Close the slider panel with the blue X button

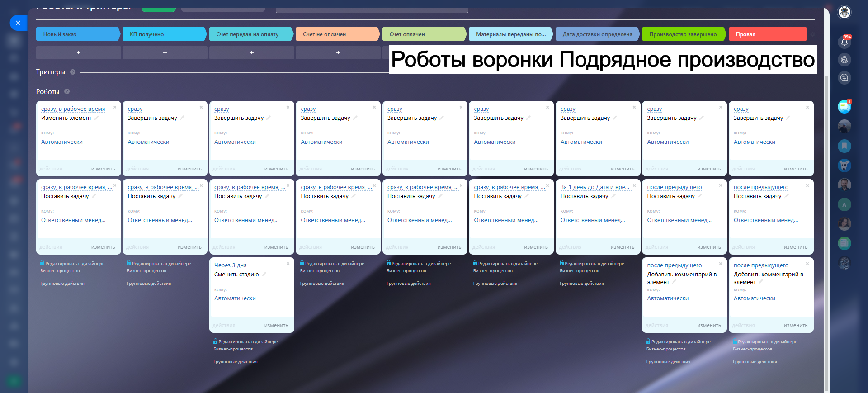[18, 23]
